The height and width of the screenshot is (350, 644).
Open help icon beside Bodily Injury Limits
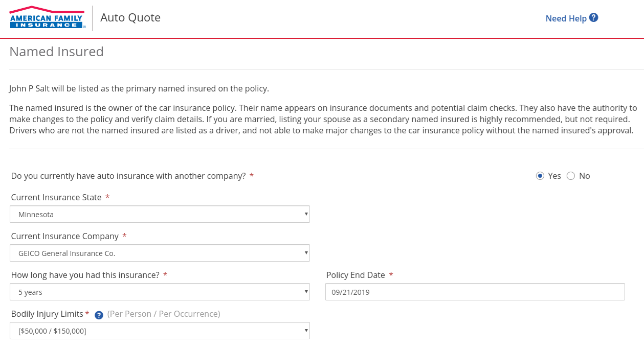[x=99, y=315]
